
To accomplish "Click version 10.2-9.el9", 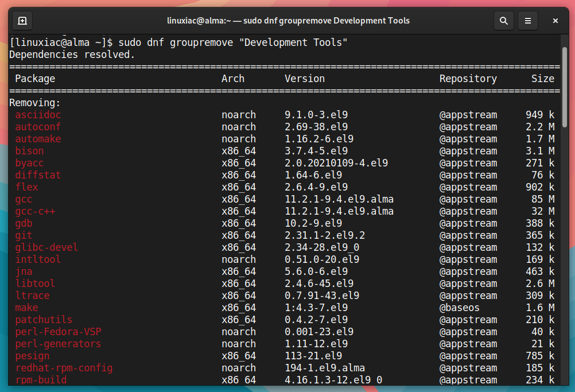I will tap(313, 223).
